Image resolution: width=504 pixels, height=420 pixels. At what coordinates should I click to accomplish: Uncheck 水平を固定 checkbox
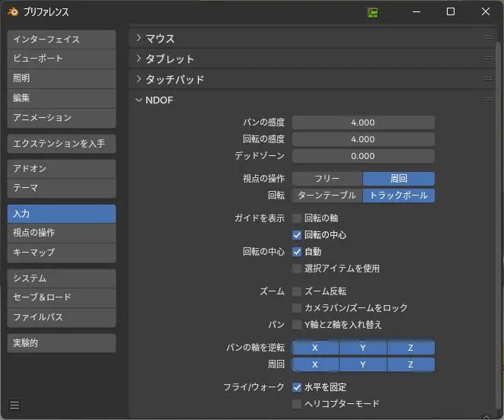click(x=297, y=387)
